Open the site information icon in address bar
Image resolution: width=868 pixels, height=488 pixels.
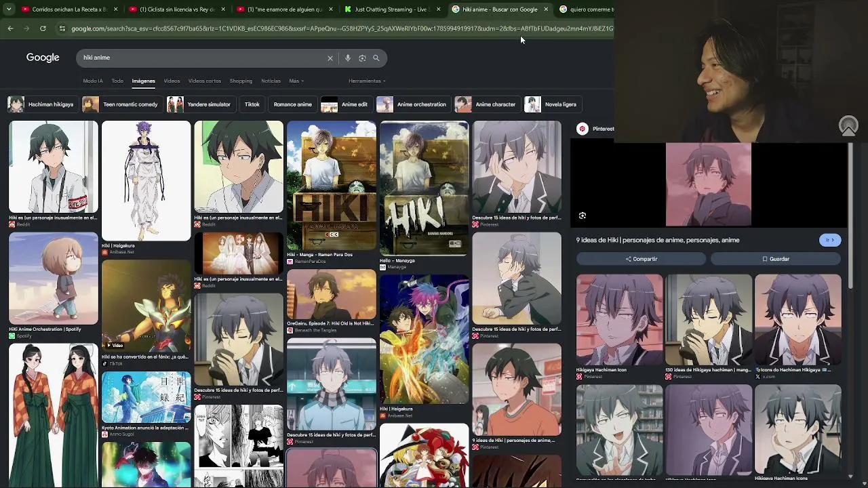[62, 28]
